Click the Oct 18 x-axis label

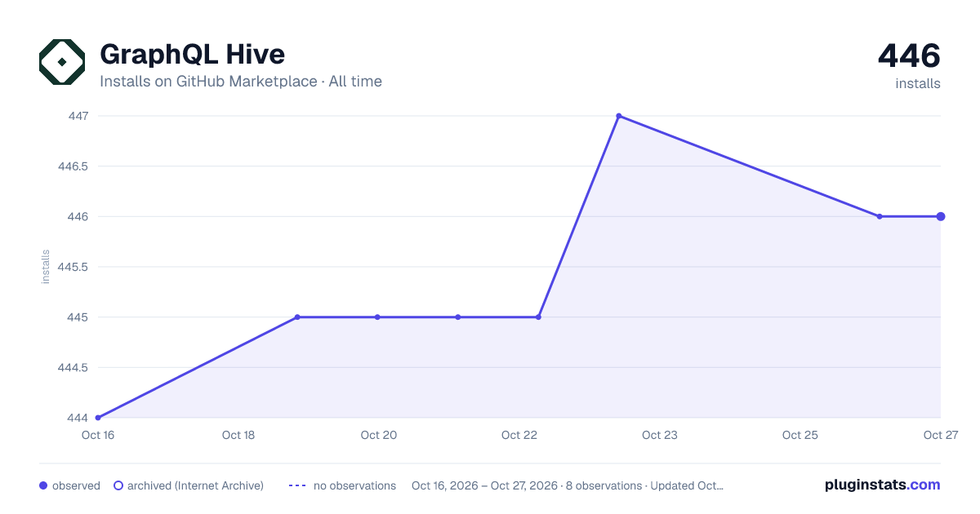[x=238, y=435]
